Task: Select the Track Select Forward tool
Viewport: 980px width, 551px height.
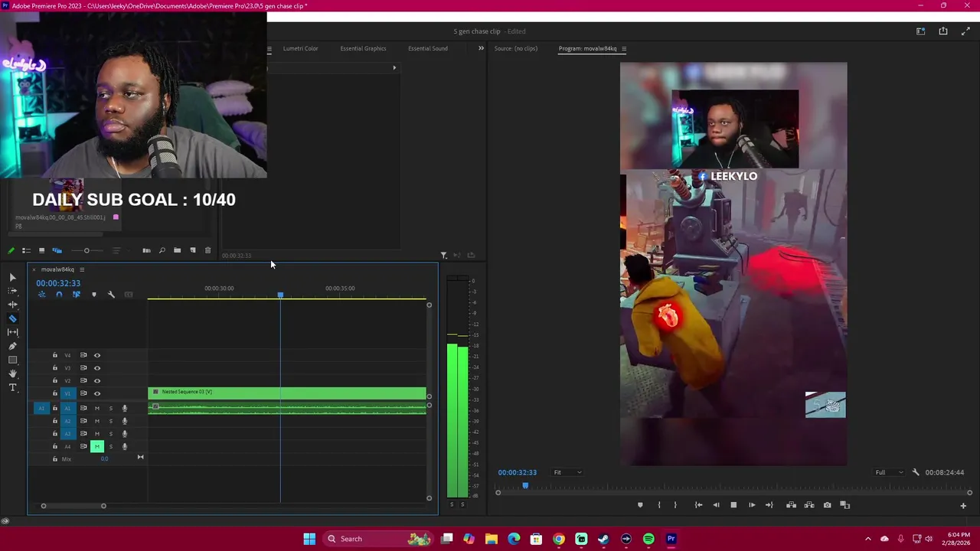Action: coord(12,291)
